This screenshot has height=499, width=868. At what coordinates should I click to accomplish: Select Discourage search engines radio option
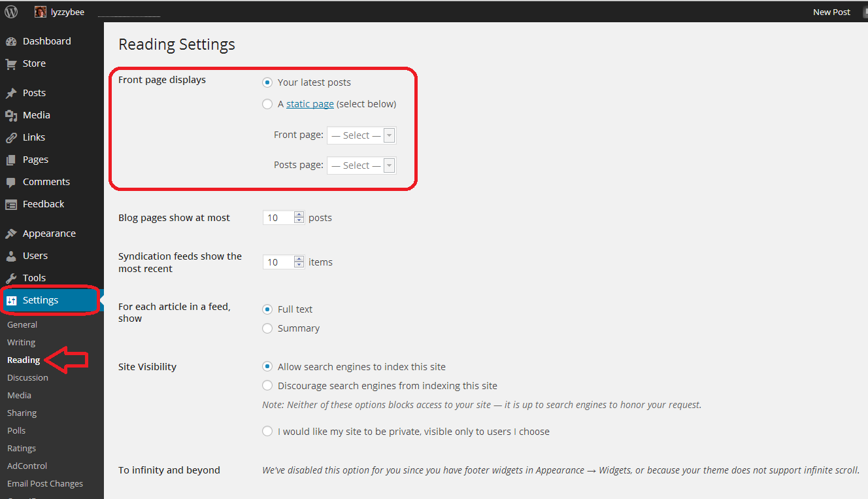click(x=267, y=386)
